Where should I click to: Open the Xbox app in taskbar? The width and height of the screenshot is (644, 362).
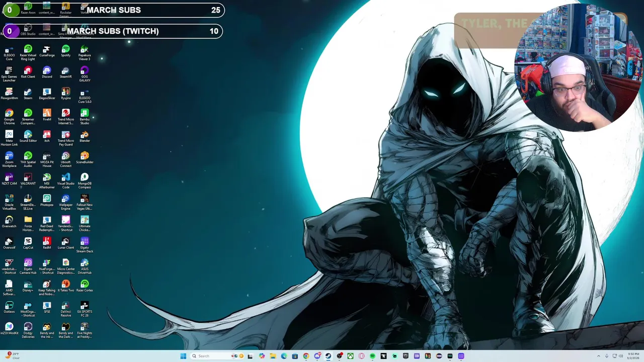350,356
